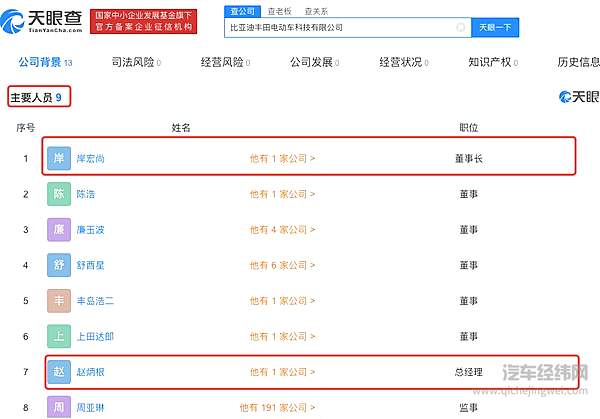Open the 公司发展 section tab
The width and height of the screenshot is (600, 419).
(315, 62)
